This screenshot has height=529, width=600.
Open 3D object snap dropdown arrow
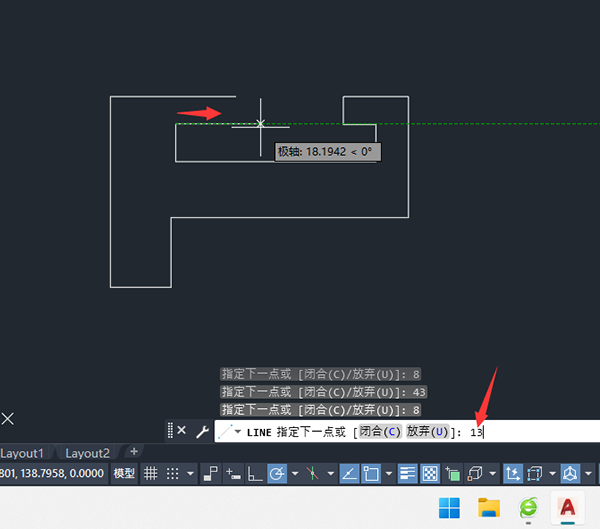pos(493,473)
